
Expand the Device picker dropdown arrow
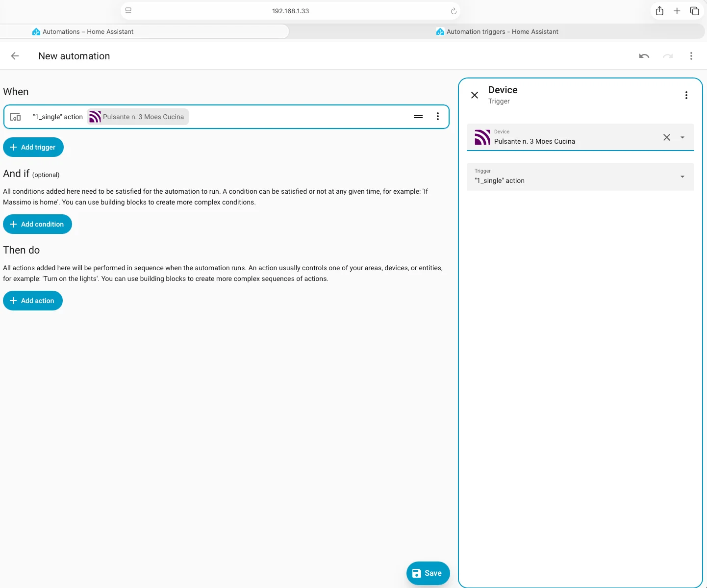[682, 137]
